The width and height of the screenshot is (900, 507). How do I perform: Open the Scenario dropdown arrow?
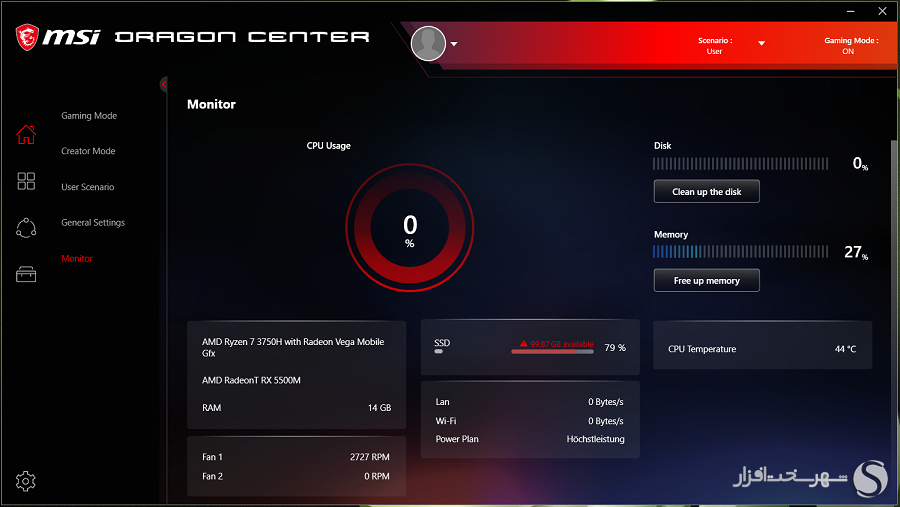pos(761,43)
